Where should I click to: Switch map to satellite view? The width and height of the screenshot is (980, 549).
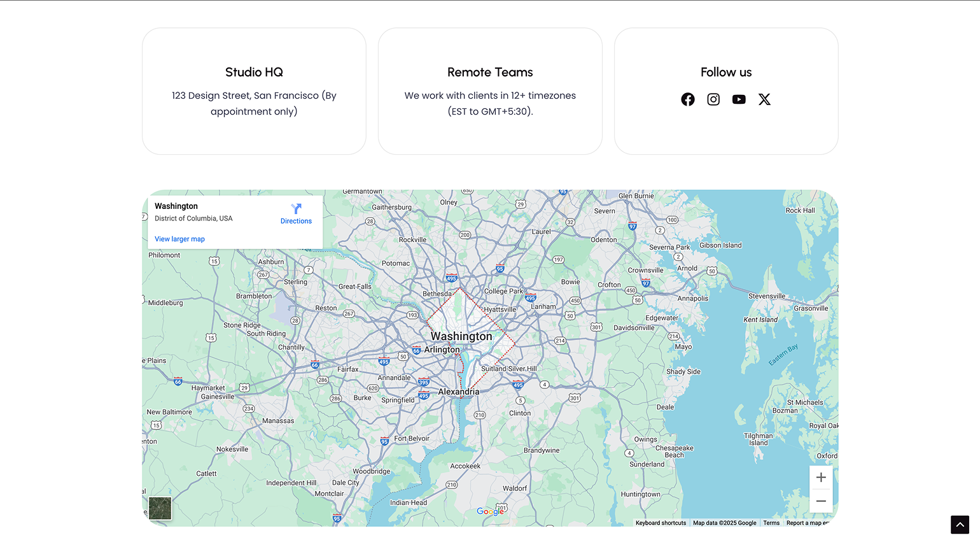click(x=160, y=508)
